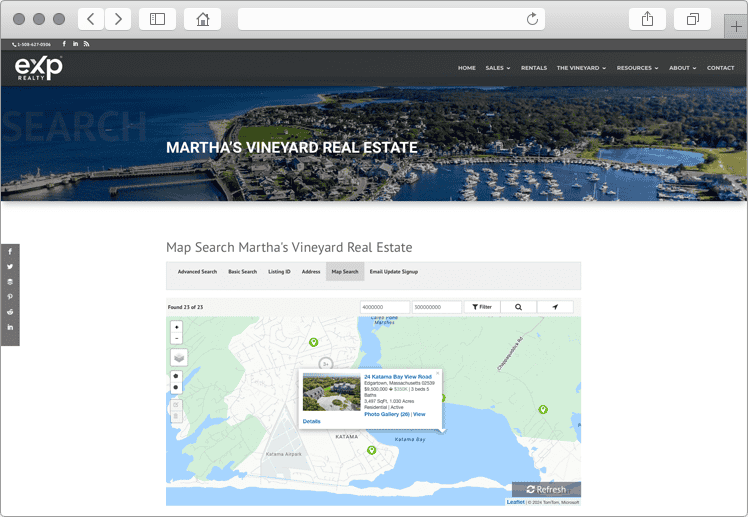Open the Leaflet attribution link

515,502
